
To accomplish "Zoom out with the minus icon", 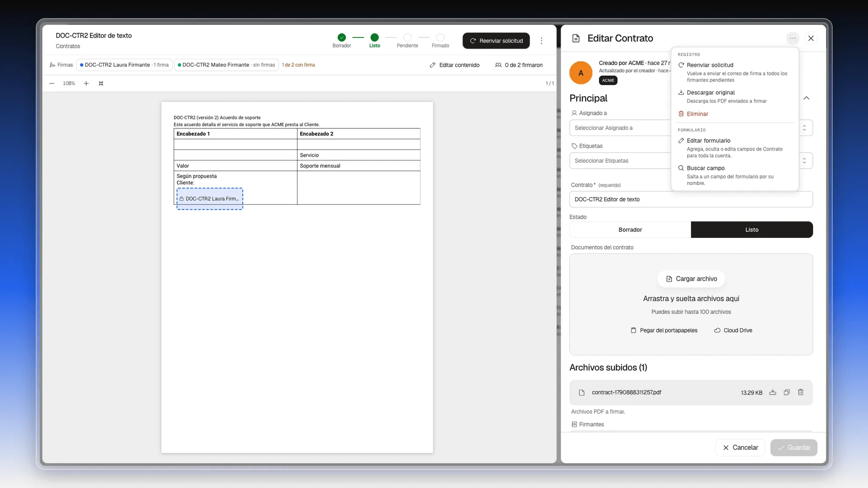I will point(52,84).
